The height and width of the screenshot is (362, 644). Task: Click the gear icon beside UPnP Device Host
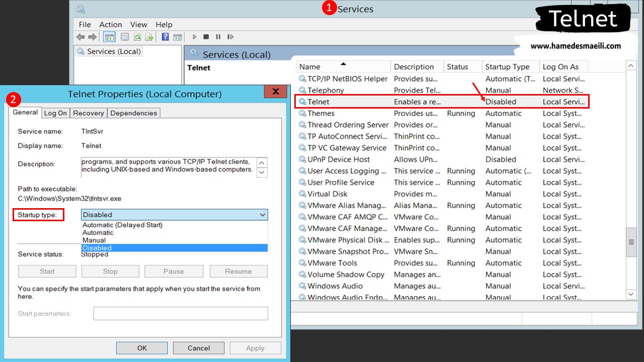point(302,159)
